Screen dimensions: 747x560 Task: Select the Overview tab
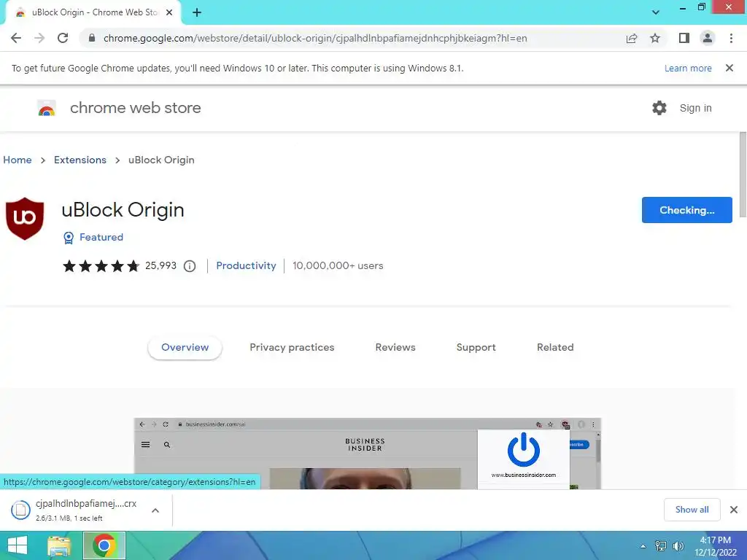[x=185, y=348]
